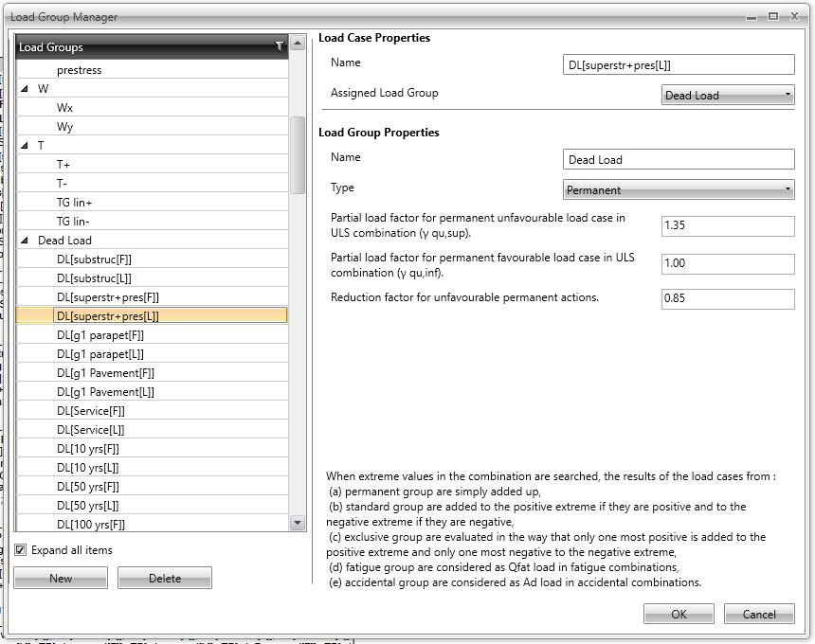Click the scroll-up arrow of the tree scrollbar
This screenshot has width=815, height=644.
tap(296, 42)
